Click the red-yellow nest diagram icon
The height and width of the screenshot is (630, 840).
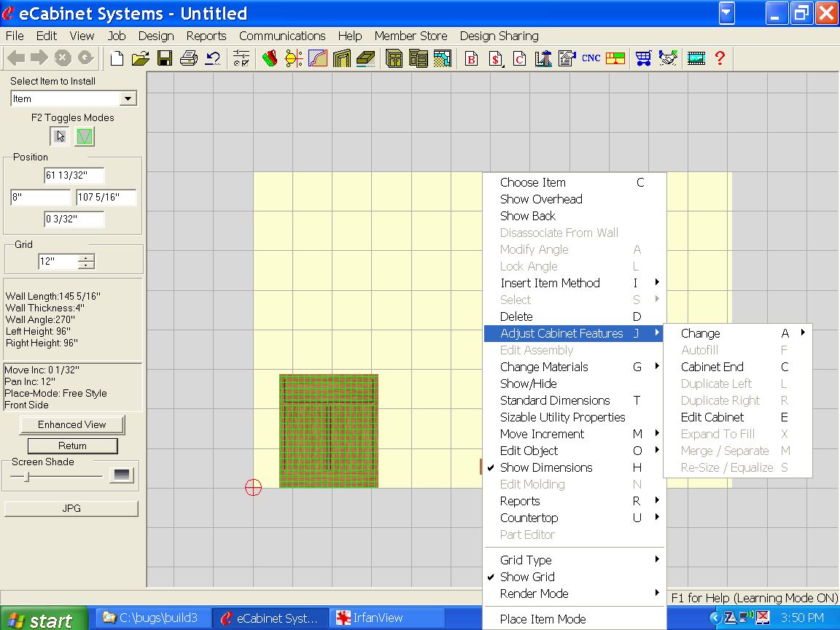pyautogui.click(x=615, y=58)
